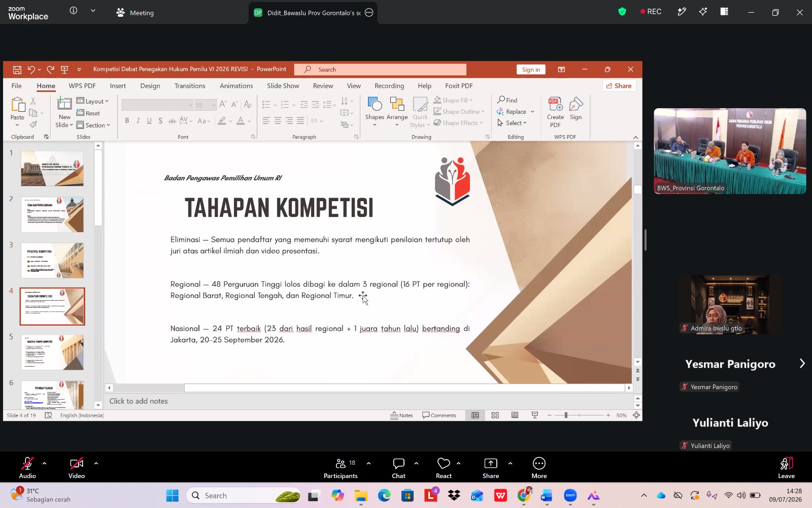Open participants options caret in Zoom
This screenshot has width=812, height=508.
point(368,463)
